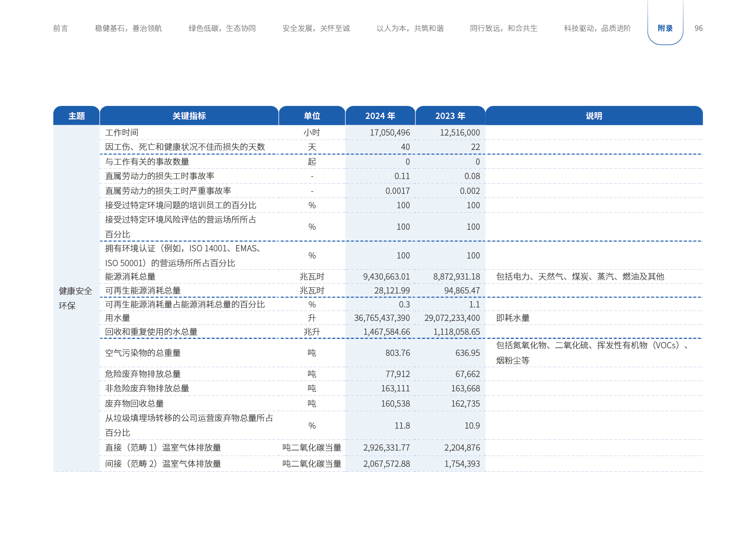This screenshot has width=756, height=557.
Task: Switch to 绿色低碳，生态协同 section
Action: pyautogui.click(x=222, y=28)
